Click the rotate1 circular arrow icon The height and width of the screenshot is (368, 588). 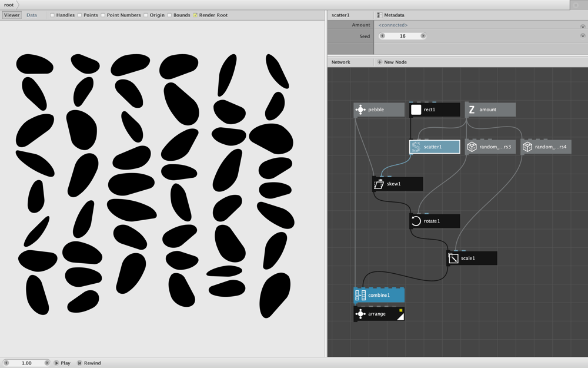416,221
